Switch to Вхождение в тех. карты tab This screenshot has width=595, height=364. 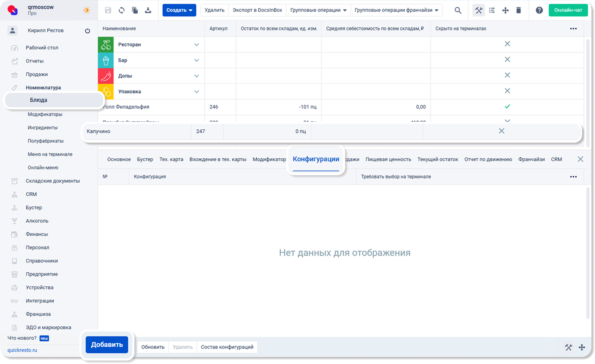[x=218, y=159]
